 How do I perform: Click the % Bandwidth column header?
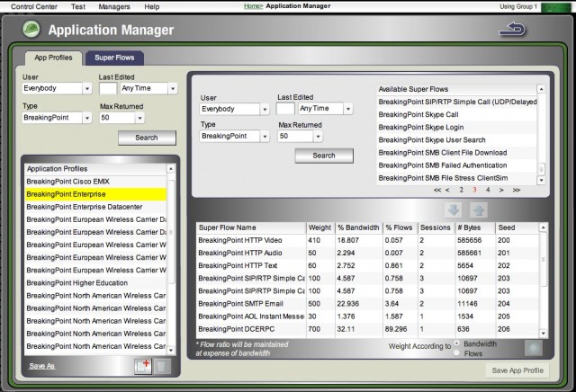[x=358, y=227]
